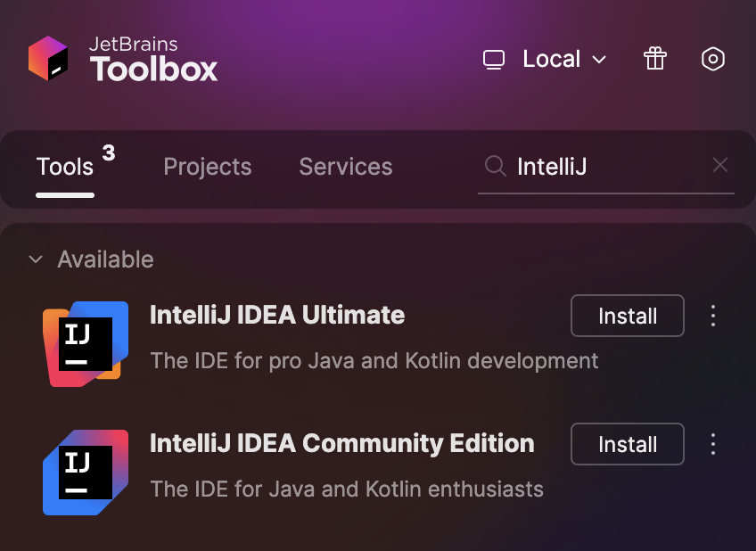This screenshot has width=756, height=551.
Task: Select the IntelliJ IDEA Community Edition title
Action: [x=341, y=443]
